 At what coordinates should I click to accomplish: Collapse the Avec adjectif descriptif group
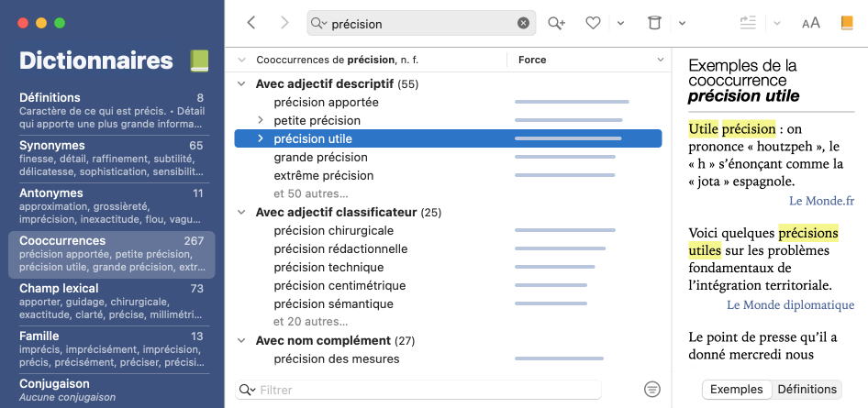(x=241, y=84)
